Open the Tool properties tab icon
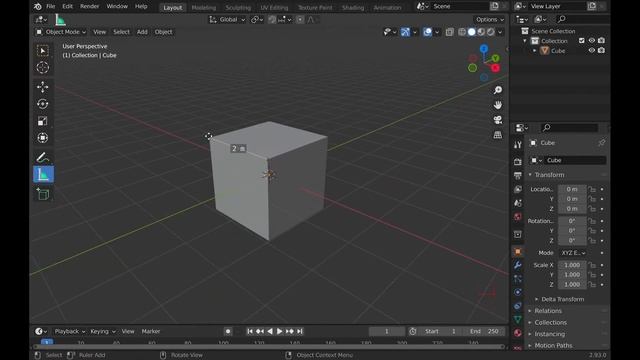Screen dimensions: 640x360 pos(518,144)
